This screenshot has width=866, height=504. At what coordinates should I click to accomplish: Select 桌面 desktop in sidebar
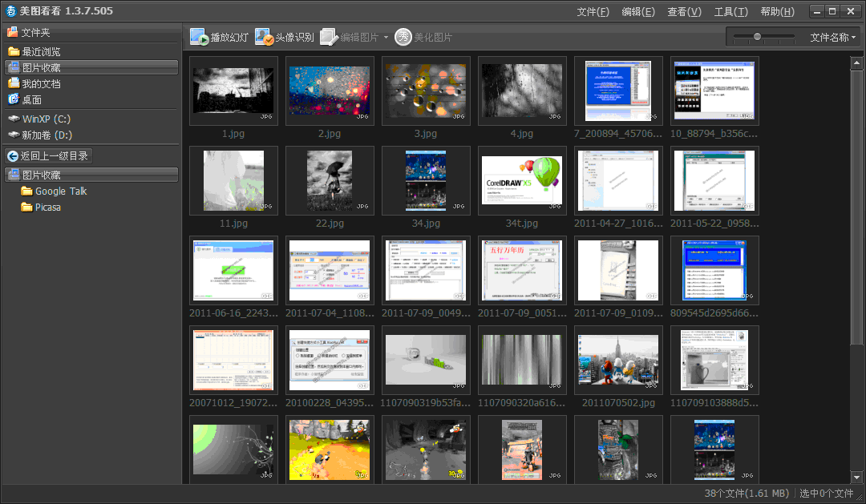[x=30, y=100]
